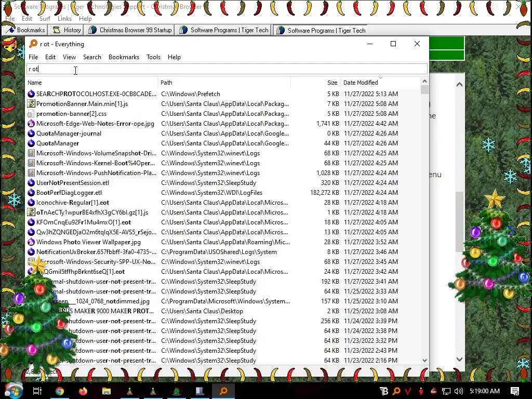Click the icon of SEARCHPROTOCOLHOST.EXE file

31,94
